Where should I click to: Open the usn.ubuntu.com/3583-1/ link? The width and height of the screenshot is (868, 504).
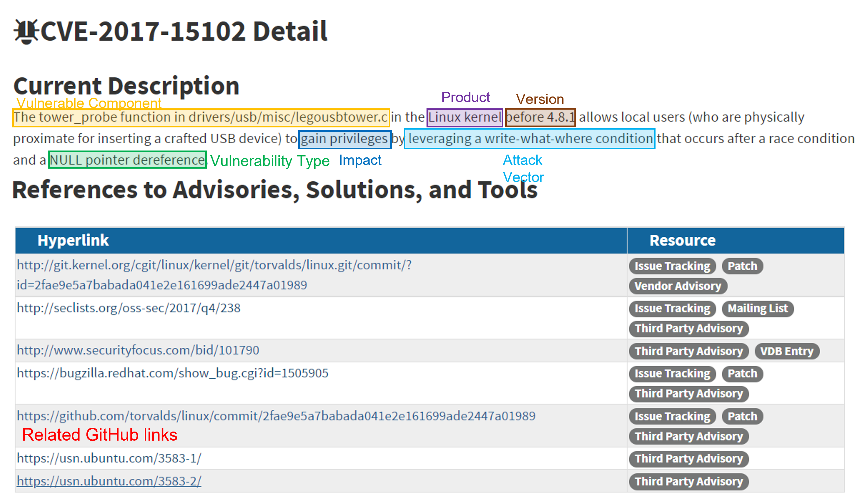(x=109, y=458)
